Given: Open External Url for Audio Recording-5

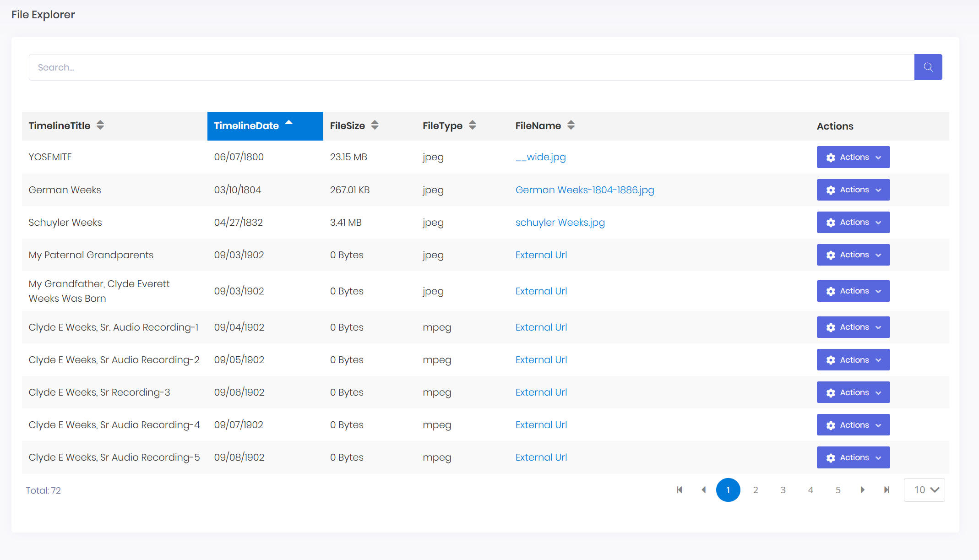Looking at the screenshot, I should click(x=541, y=457).
